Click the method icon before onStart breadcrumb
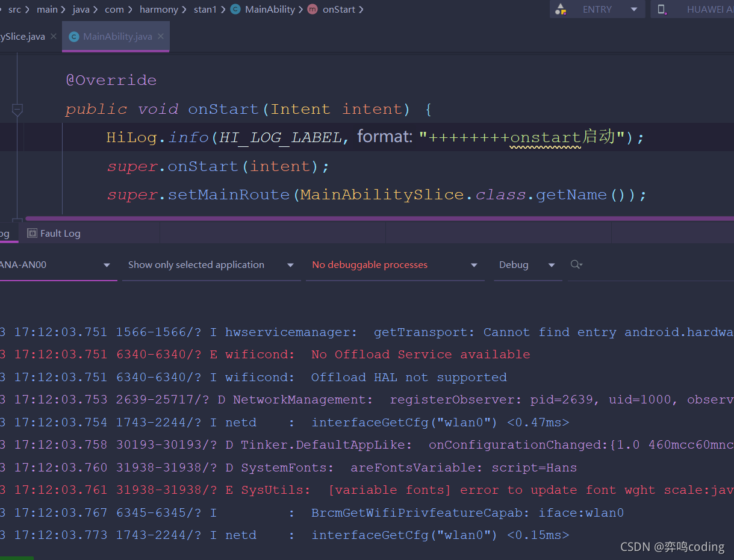The height and width of the screenshot is (560, 734). 313,9
